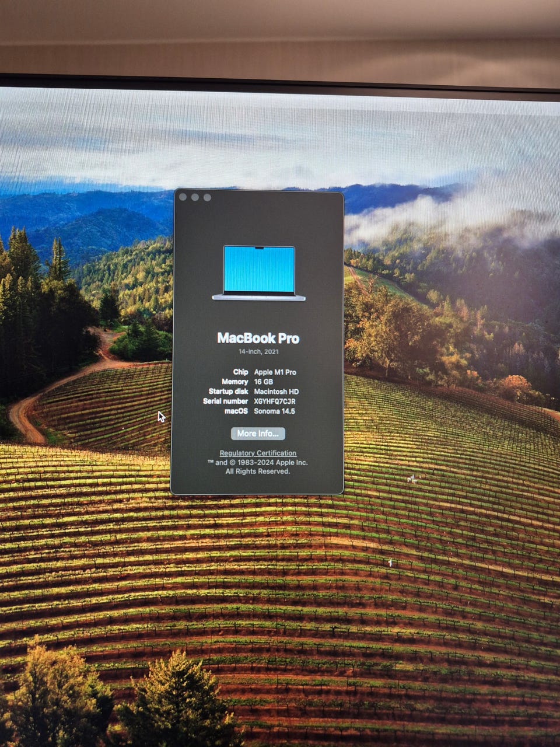Open the Regulatory Certification link
The image size is (560, 747).
click(258, 453)
